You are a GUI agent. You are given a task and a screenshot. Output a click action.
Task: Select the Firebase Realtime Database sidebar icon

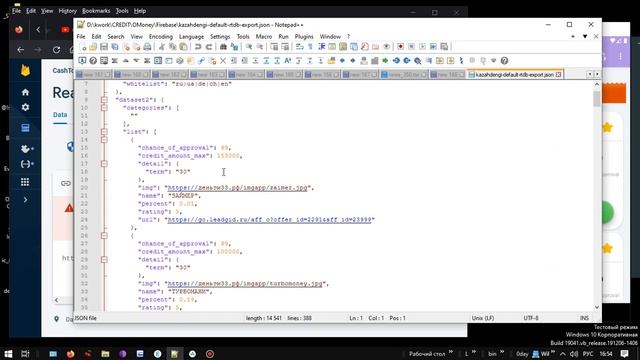point(25,128)
